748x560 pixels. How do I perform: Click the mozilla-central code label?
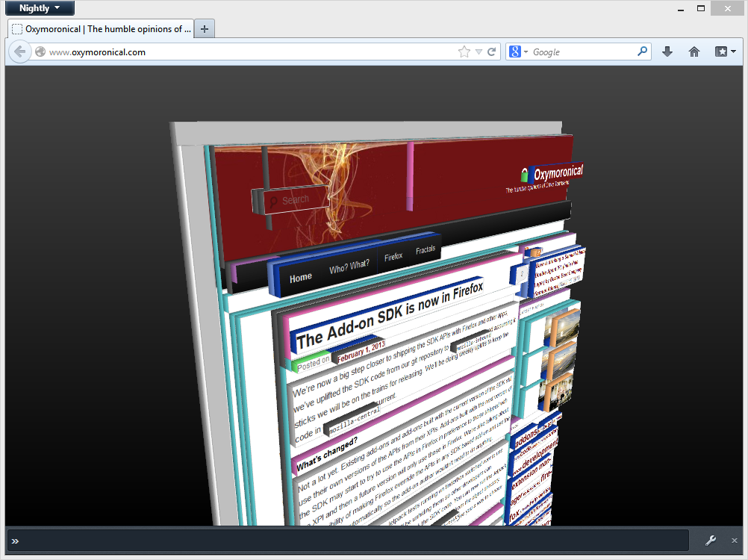point(355,420)
